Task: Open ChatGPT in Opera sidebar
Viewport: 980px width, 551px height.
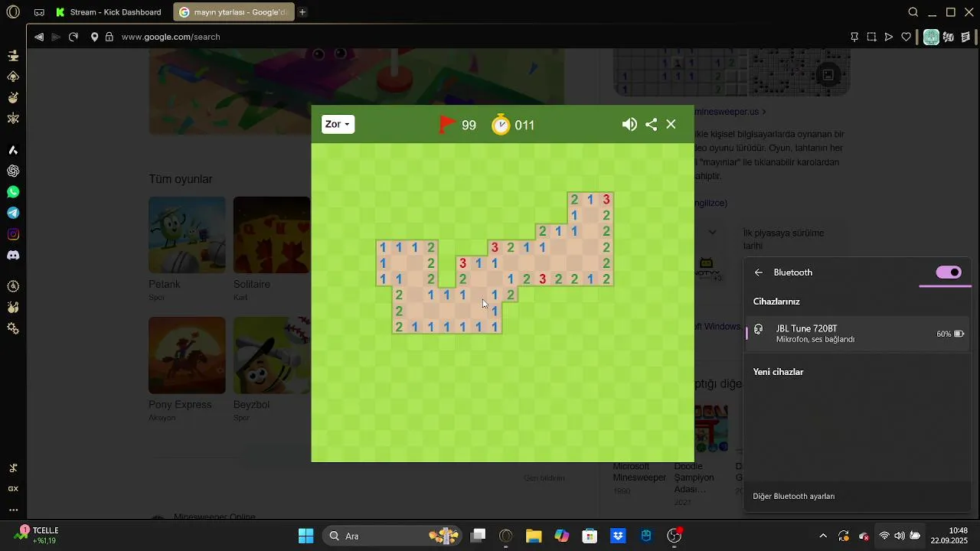Action: (x=13, y=171)
